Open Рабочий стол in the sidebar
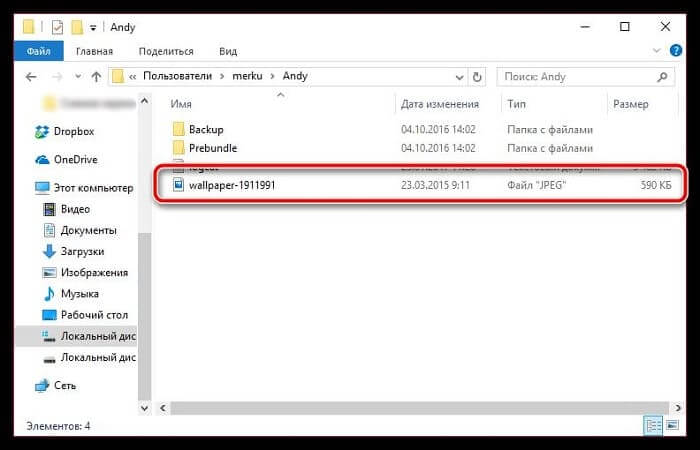This screenshot has width=700, height=450. tap(94, 315)
